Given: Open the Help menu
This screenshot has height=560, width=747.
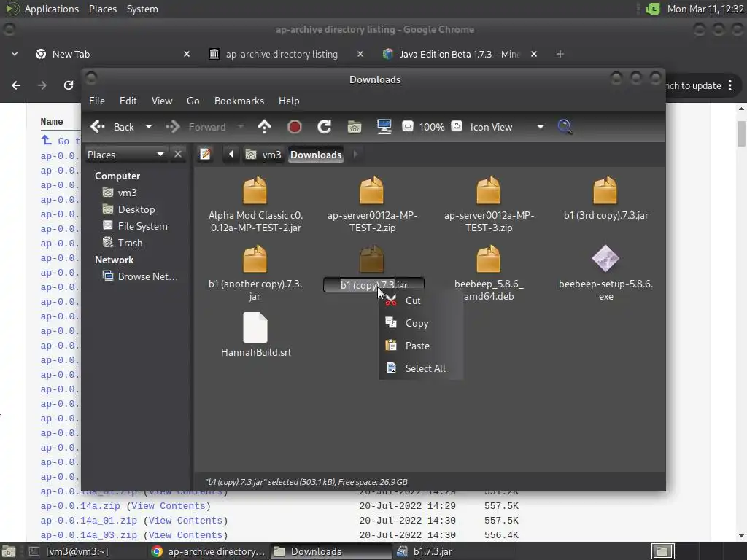Looking at the screenshot, I should coord(289,101).
